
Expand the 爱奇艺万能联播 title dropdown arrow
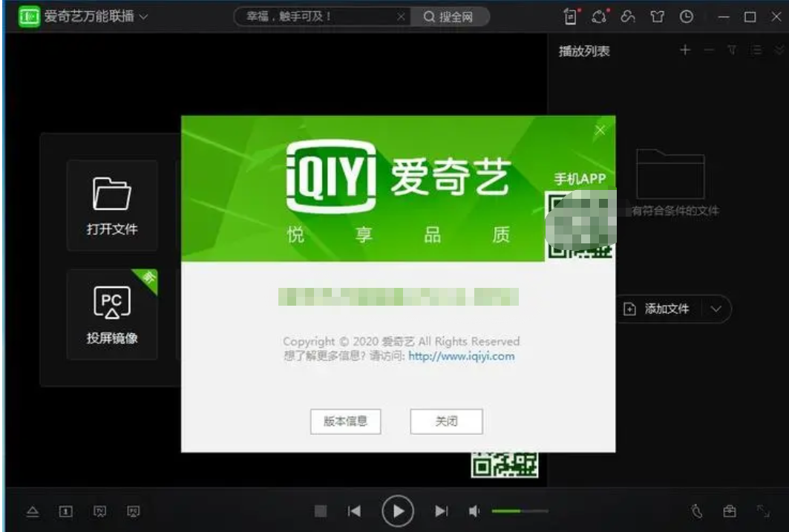[x=143, y=16]
